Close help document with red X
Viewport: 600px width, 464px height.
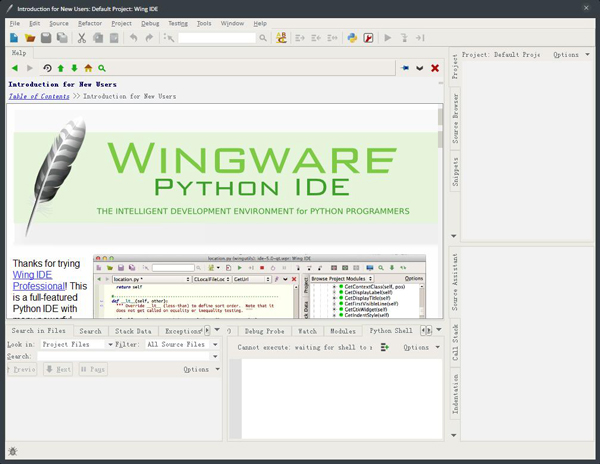click(x=435, y=68)
